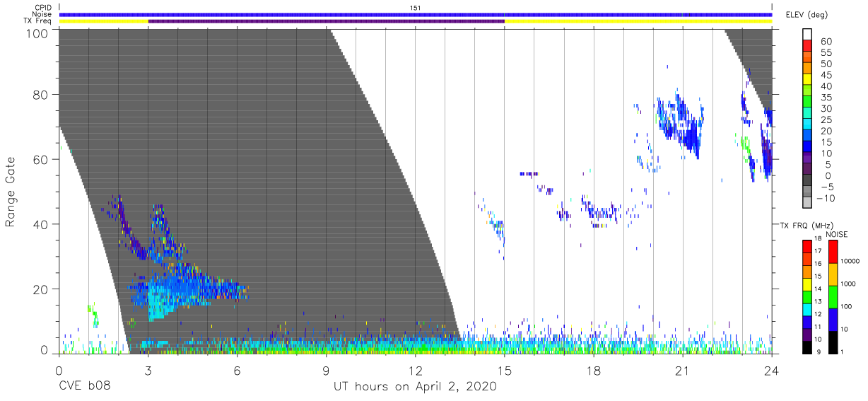Select the green NOISE swatch between 100 and 1000
Viewport: 868px width, 401px height.
tap(833, 296)
